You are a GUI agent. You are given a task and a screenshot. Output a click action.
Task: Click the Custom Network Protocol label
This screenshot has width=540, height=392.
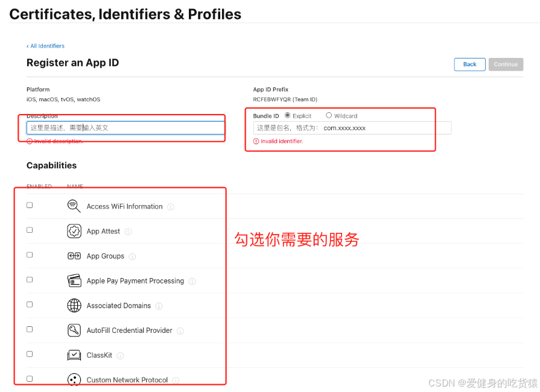click(x=127, y=380)
